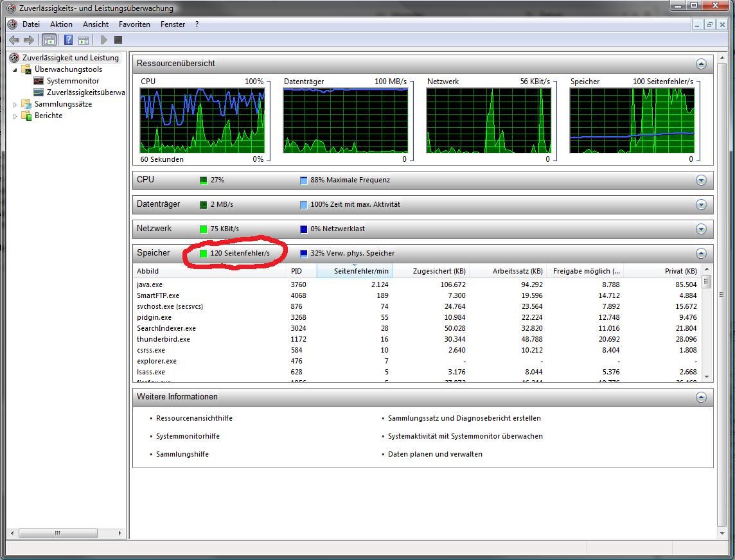The width and height of the screenshot is (735, 560).
Task: Click the blue swatch beside 88% Maximale Frequenz
Action: [x=304, y=180]
